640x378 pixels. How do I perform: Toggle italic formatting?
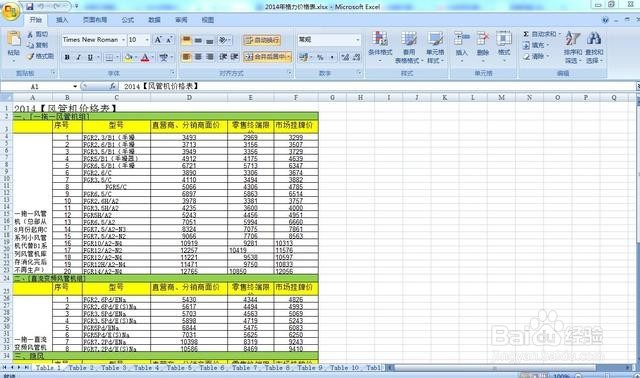[78, 57]
